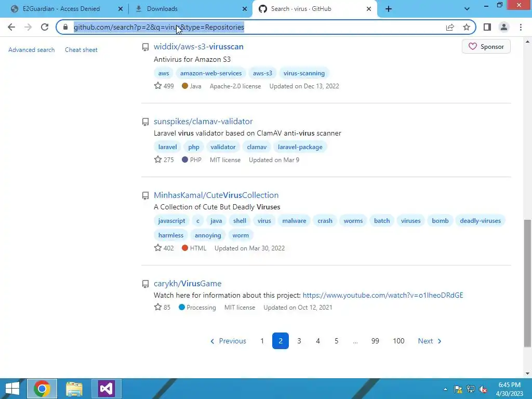Open a new browser tab

(x=389, y=9)
